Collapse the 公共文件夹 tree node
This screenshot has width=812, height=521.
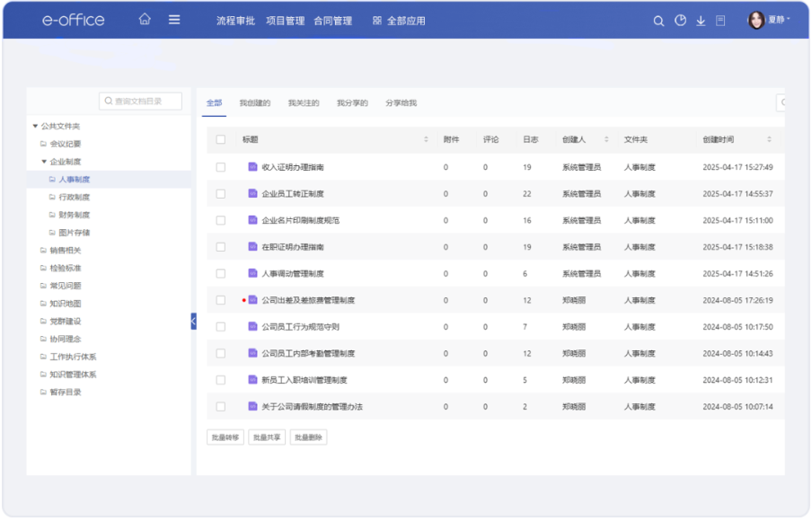[x=35, y=127]
